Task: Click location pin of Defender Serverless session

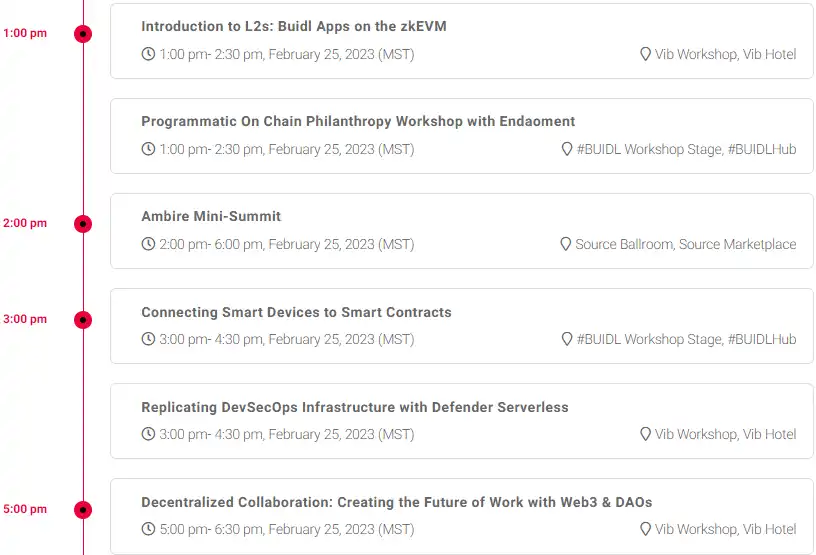Action: (645, 434)
